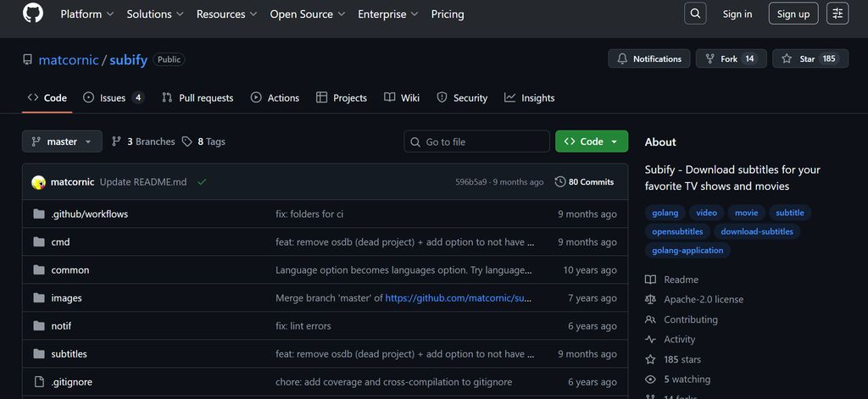
Task: Click the folder icon of .github/workflows
Action: coord(39,214)
